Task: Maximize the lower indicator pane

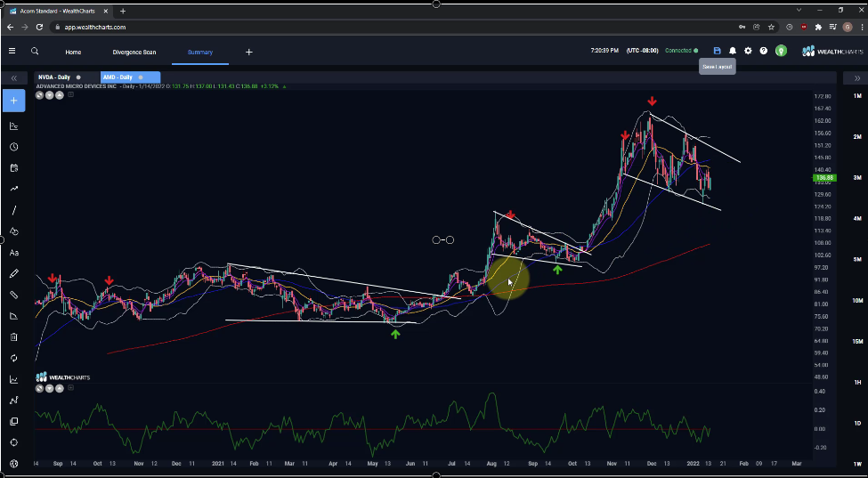Action: (40, 388)
